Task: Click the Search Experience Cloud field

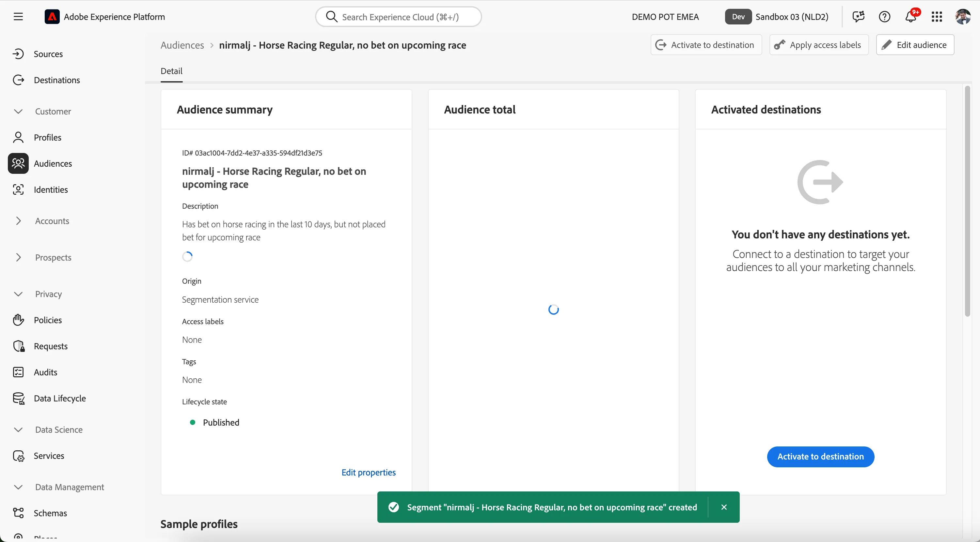Action: 398,17
